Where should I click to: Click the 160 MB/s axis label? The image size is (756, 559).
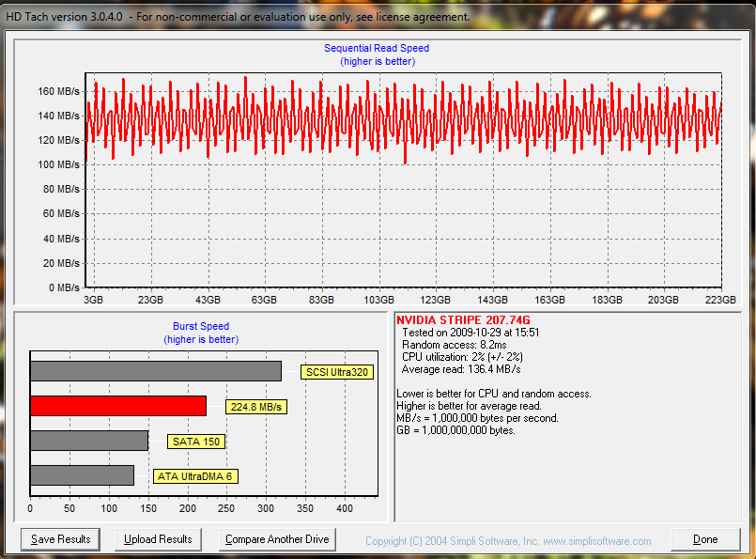pyautogui.click(x=58, y=91)
